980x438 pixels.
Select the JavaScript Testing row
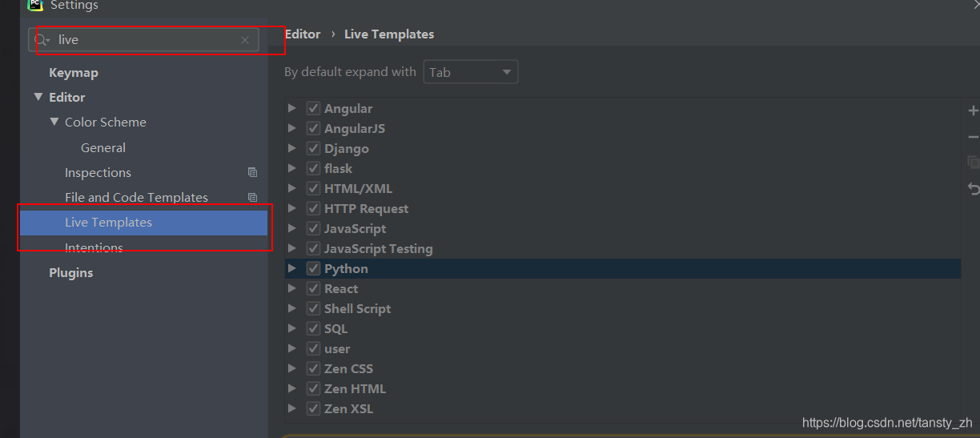point(623,248)
